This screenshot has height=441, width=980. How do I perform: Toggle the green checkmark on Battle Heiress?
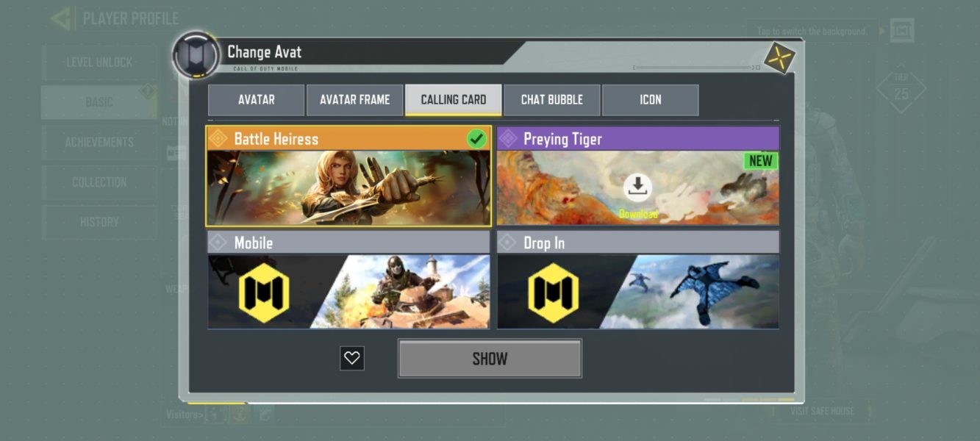[477, 138]
